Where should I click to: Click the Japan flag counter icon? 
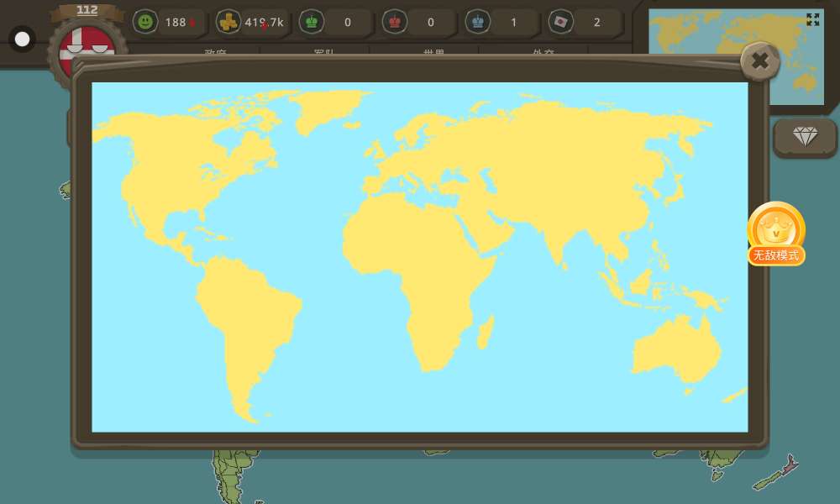coord(560,22)
